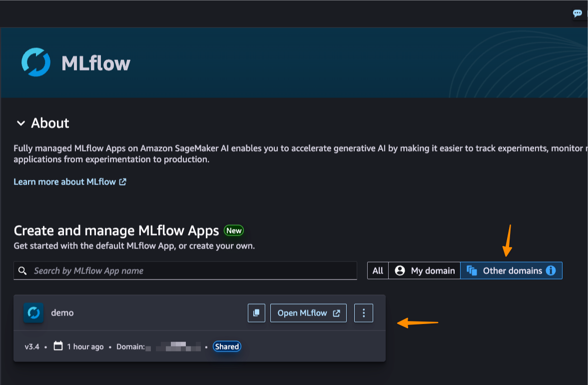Focus the Search by MLflow App name field

[x=190, y=270]
